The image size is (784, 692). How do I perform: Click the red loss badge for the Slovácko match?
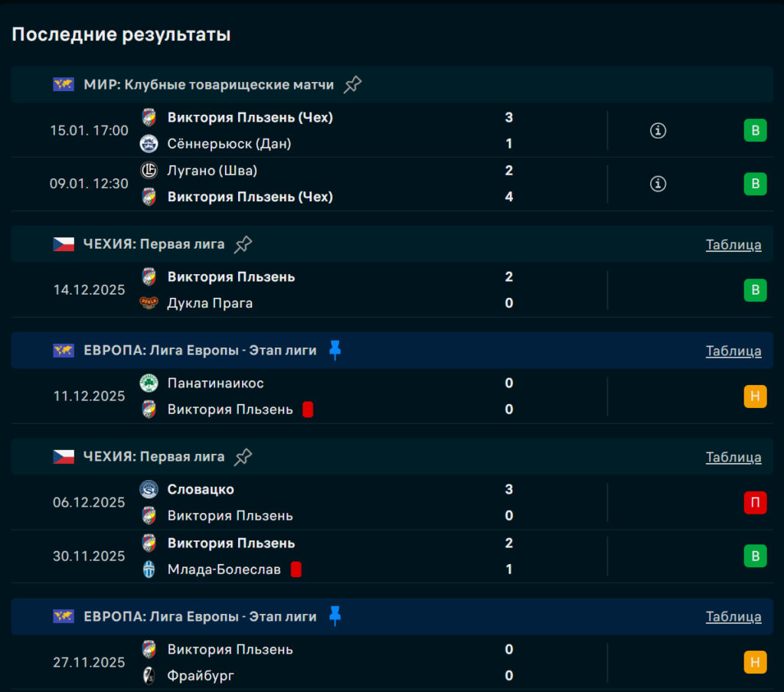tap(755, 503)
